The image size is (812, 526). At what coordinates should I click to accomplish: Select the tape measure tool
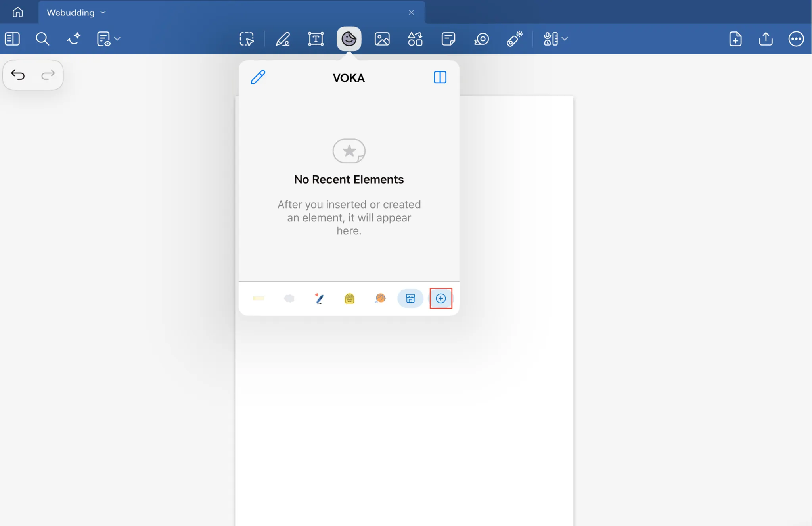(481, 39)
